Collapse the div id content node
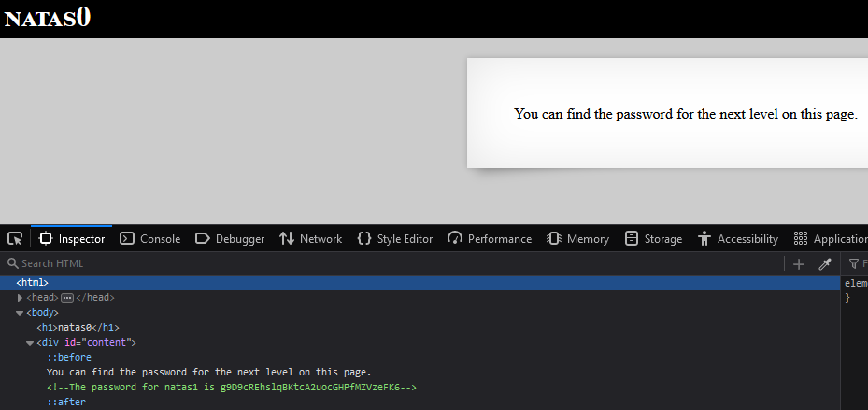The width and height of the screenshot is (868, 410). pyautogui.click(x=30, y=343)
